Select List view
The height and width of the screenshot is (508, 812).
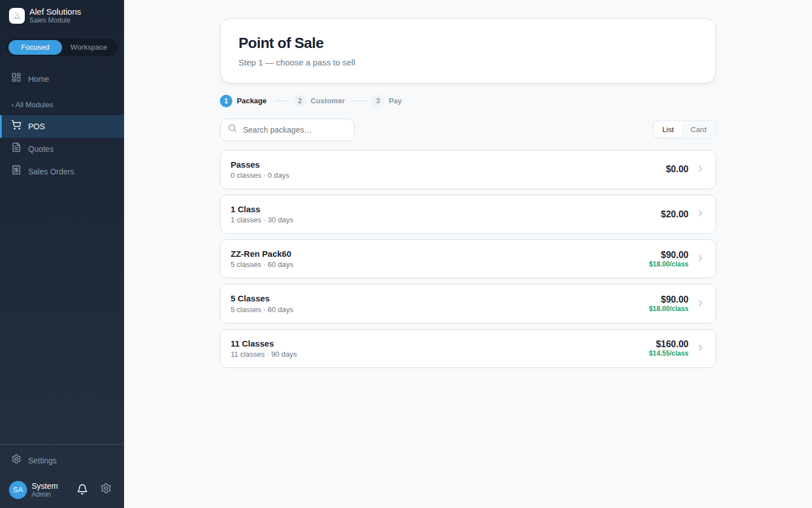click(668, 130)
